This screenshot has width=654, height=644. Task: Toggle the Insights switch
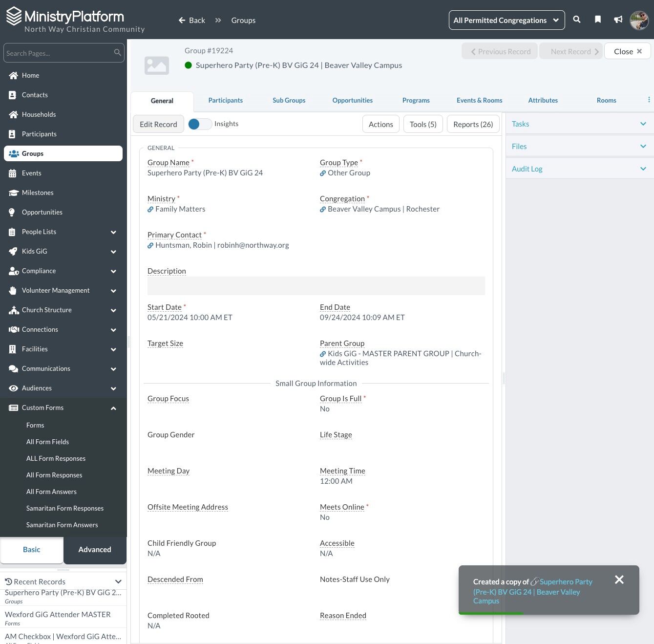[200, 124]
